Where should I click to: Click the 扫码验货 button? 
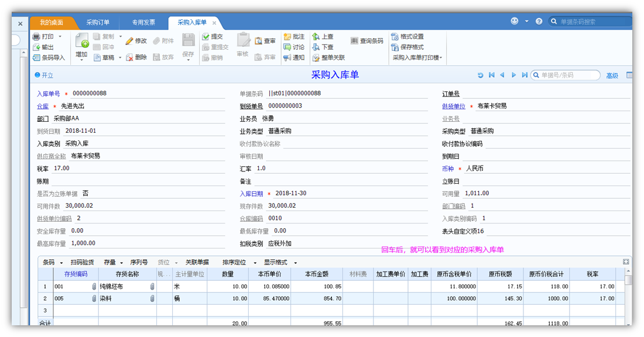(82, 262)
